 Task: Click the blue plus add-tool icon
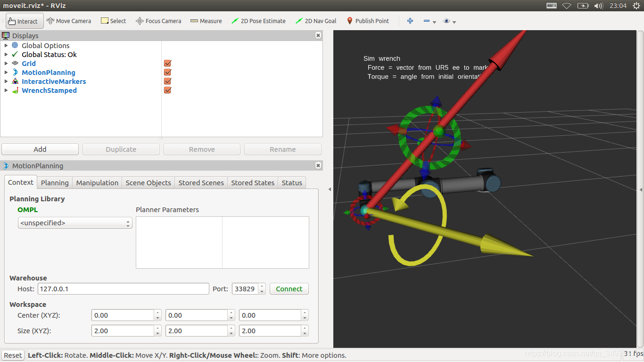click(x=410, y=21)
